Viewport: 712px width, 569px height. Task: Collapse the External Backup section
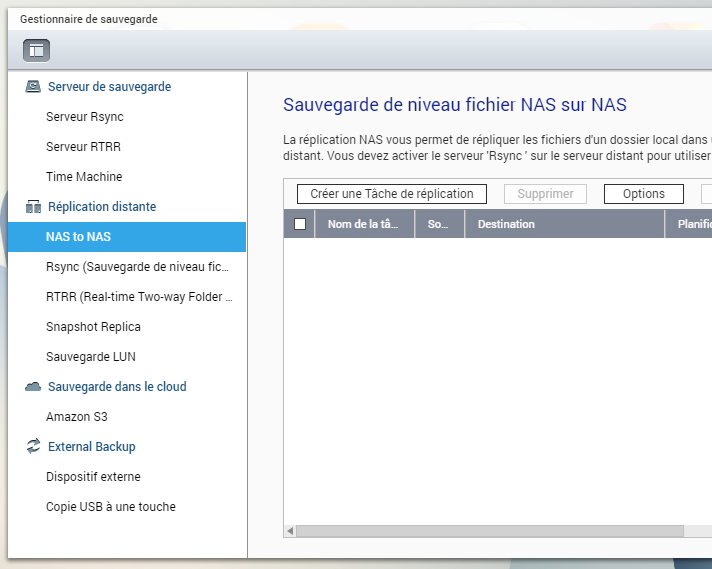91,447
